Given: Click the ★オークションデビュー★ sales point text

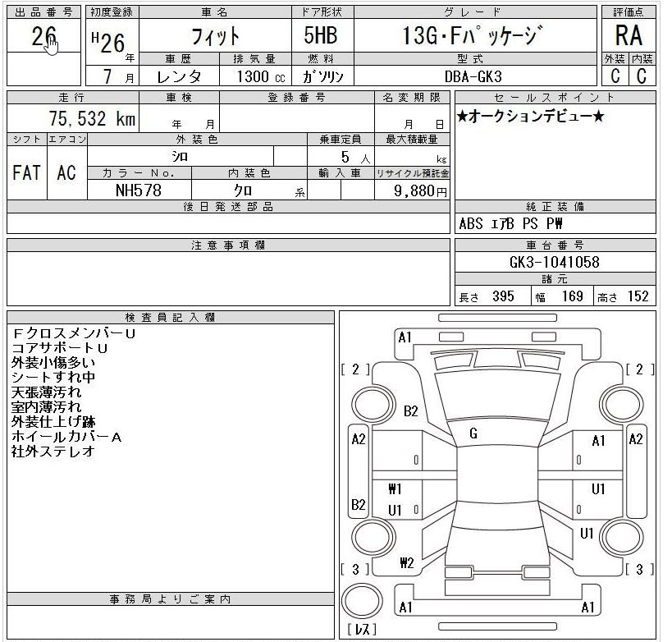Looking at the screenshot, I should [530, 117].
